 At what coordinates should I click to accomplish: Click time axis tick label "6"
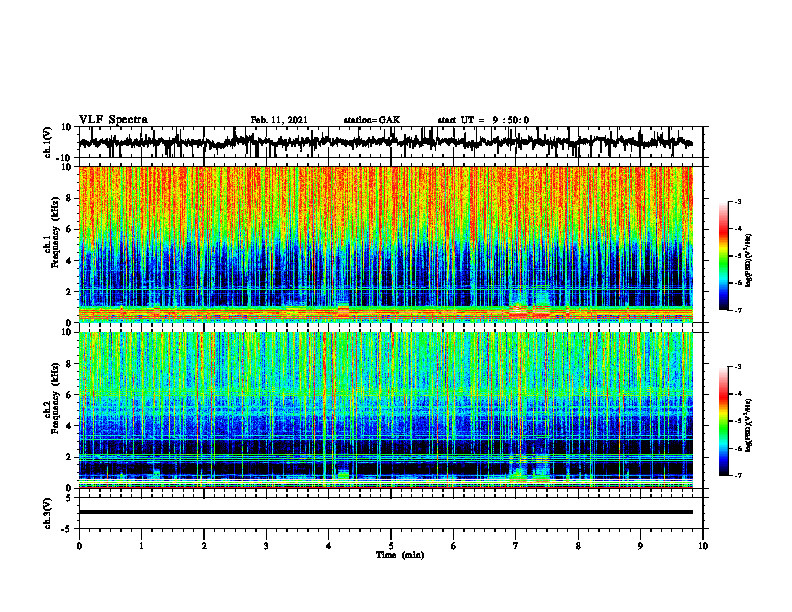tap(454, 546)
